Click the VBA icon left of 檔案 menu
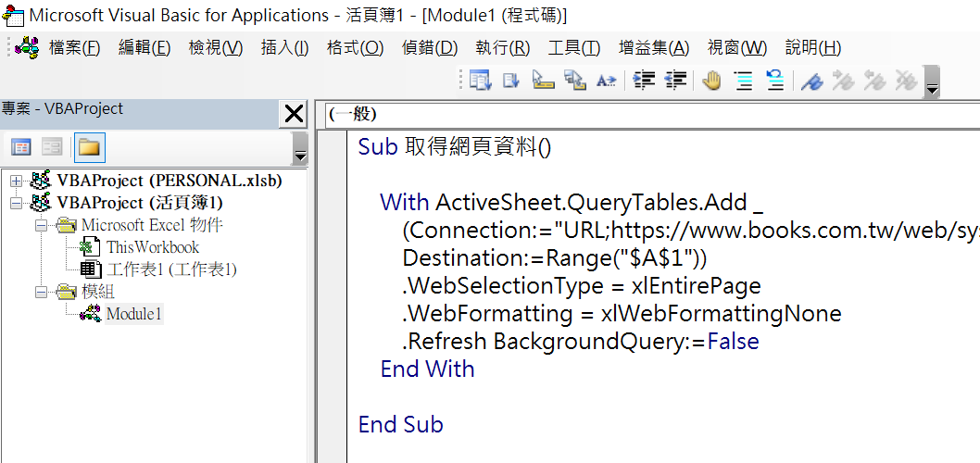This screenshot has width=980, height=463. point(27,47)
